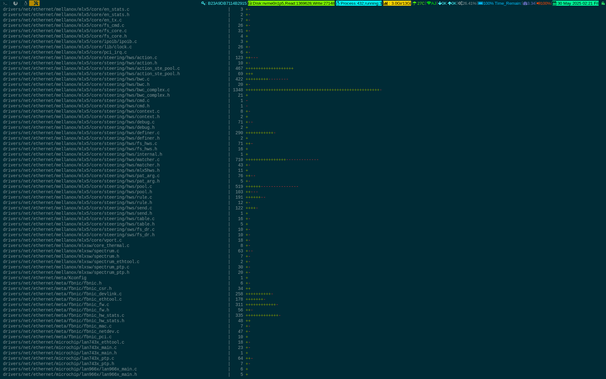606x379 pixels.
Task: Click the mlx5/core/pci_irq.c file path
Action: tap(65, 52)
